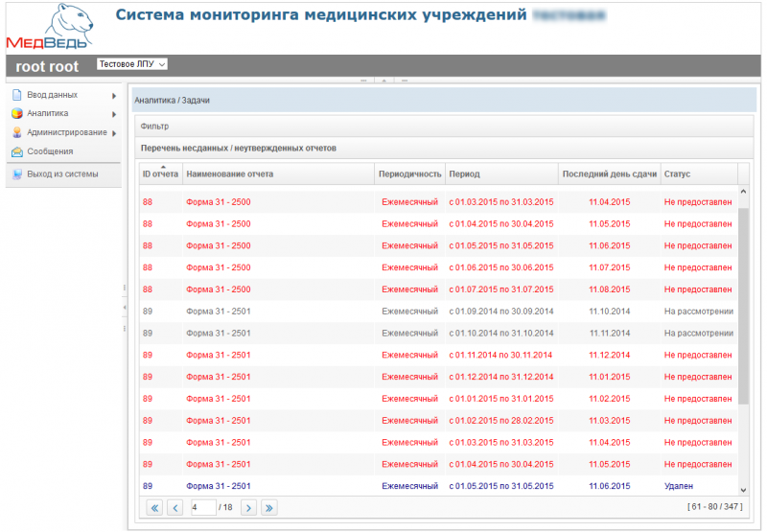Sort by the ID отчета column header
Image resolution: width=767 pixels, height=532 pixels.
click(160, 174)
